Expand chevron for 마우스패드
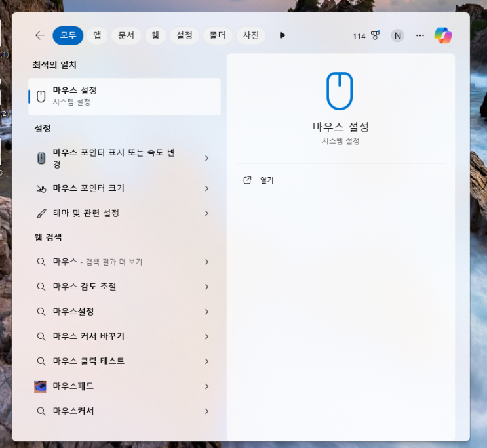 (x=207, y=386)
